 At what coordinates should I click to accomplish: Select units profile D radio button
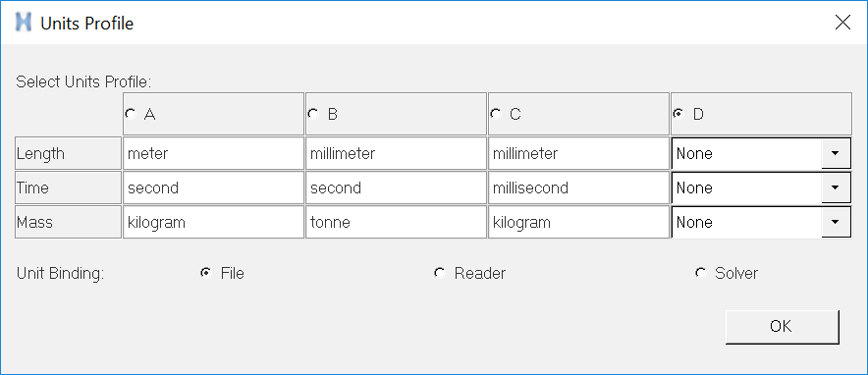(678, 114)
